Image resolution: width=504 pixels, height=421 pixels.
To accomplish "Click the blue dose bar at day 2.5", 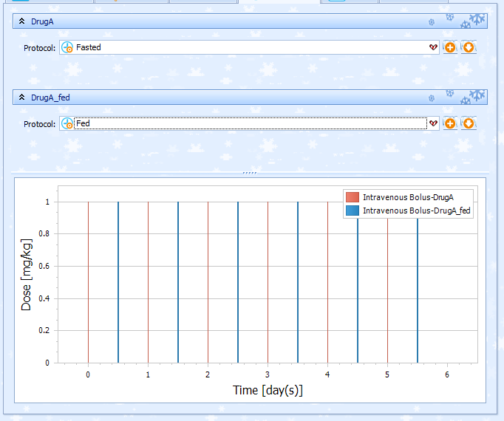I will point(238,282).
